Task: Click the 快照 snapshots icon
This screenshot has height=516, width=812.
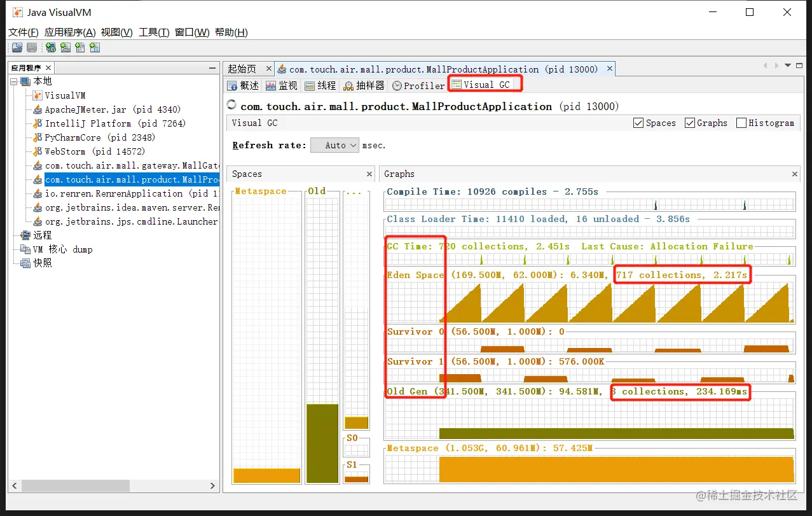Action: (25, 263)
